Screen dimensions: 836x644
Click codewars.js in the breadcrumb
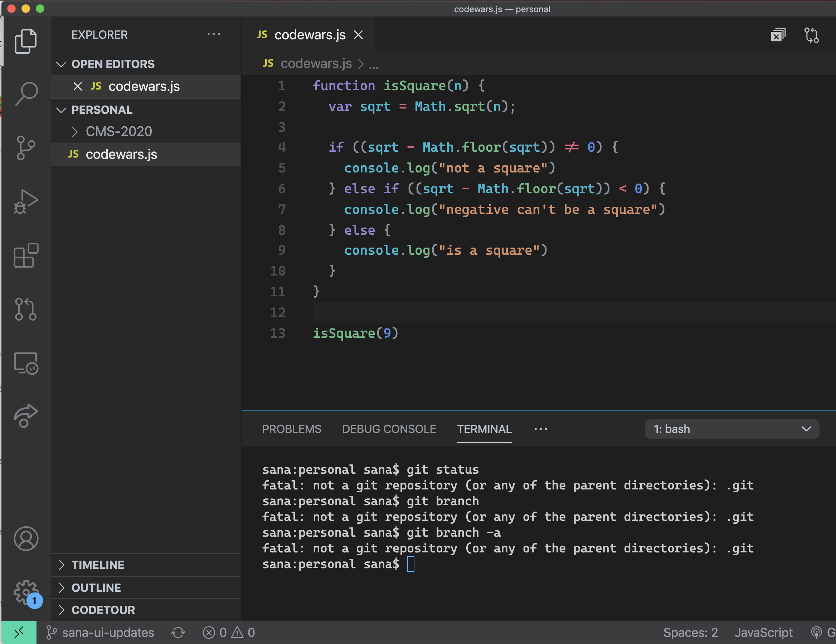coord(316,64)
